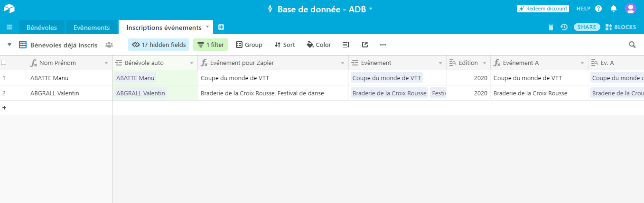Select the 2020 Edition cell for ABATTE Manu
Image resolution: width=644 pixels, height=203 pixels.
pyautogui.click(x=468, y=78)
